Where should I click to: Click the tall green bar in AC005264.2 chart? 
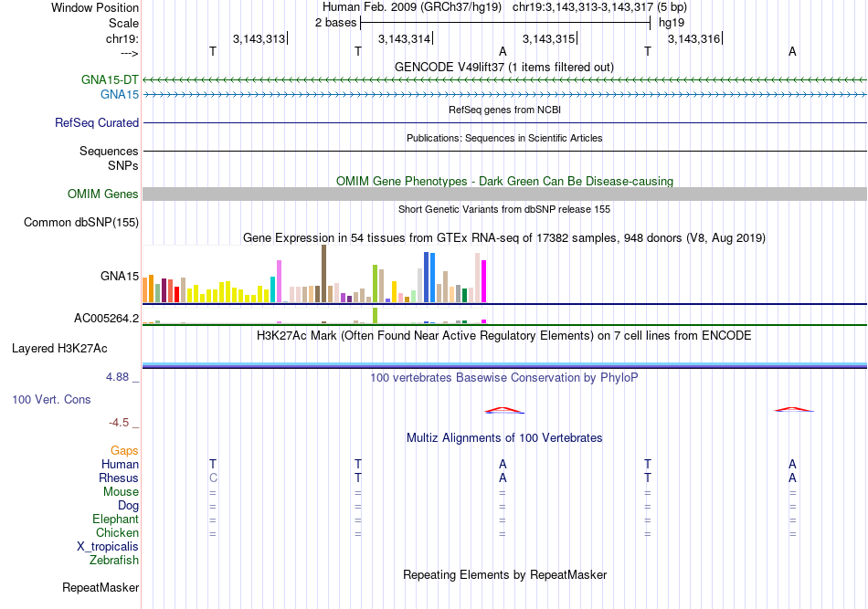click(376, 315)
